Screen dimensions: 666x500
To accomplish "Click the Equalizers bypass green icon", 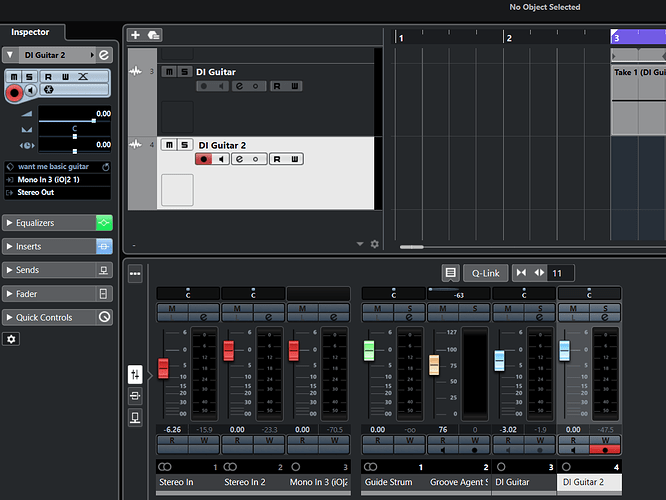I will tap(104, 223).
